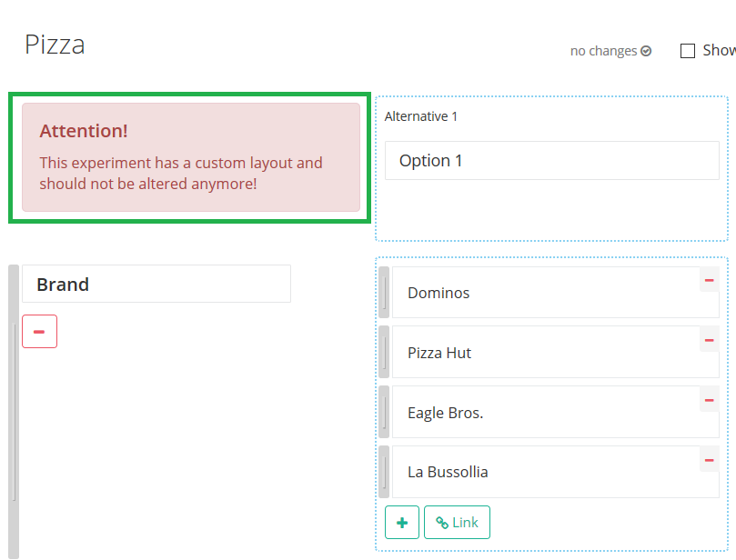736x560 pixels.
Task: Grab the drag handle beside Dominos
Action: tap(384, 293)
